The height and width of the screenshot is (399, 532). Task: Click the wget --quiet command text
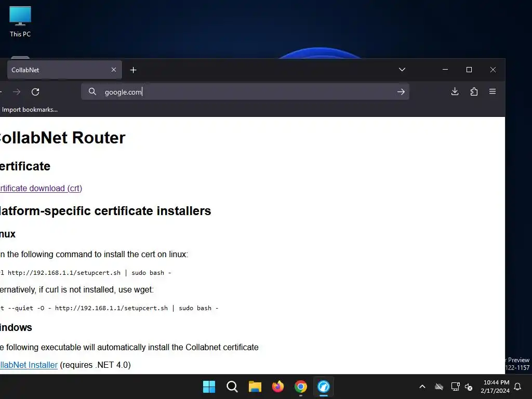point(109,308)
